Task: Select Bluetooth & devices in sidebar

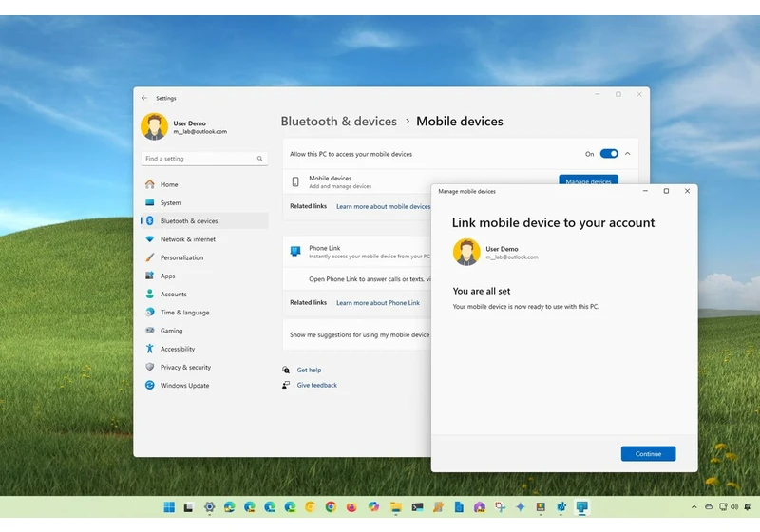Action: click(x=204, y=221)
